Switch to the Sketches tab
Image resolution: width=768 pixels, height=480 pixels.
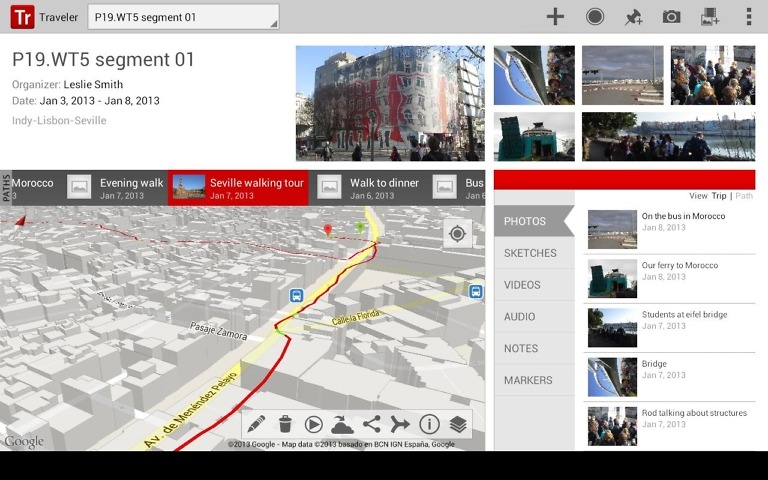[x=530, y=253]
